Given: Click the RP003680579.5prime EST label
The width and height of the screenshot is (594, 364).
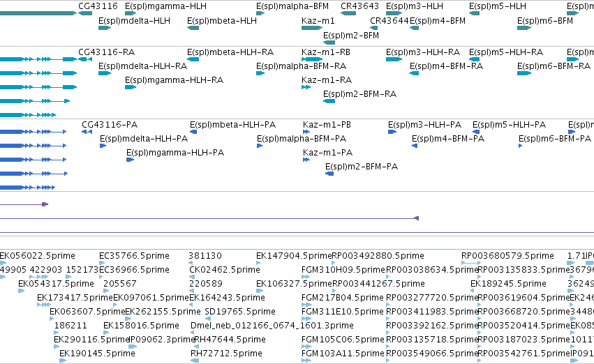Looking at the screenshot, I should pos(507,256).
